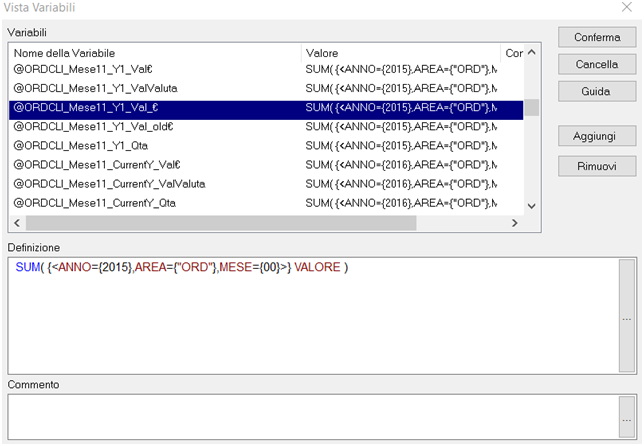This screenshot has height=446, width=644.
Task: Click the vertical scrollbar thumb
Action: pyautogui.click(x=531, y=108)
